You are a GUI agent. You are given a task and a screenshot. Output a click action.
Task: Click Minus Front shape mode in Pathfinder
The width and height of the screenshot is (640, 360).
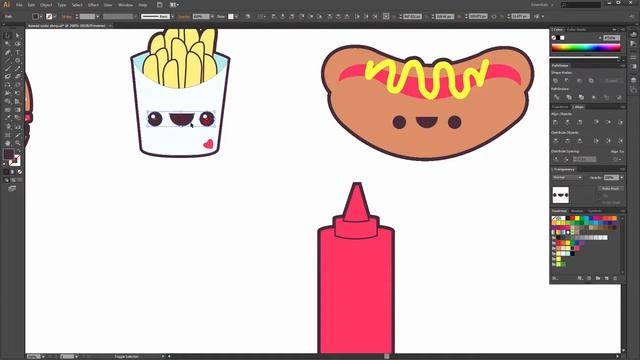point(567,80)
